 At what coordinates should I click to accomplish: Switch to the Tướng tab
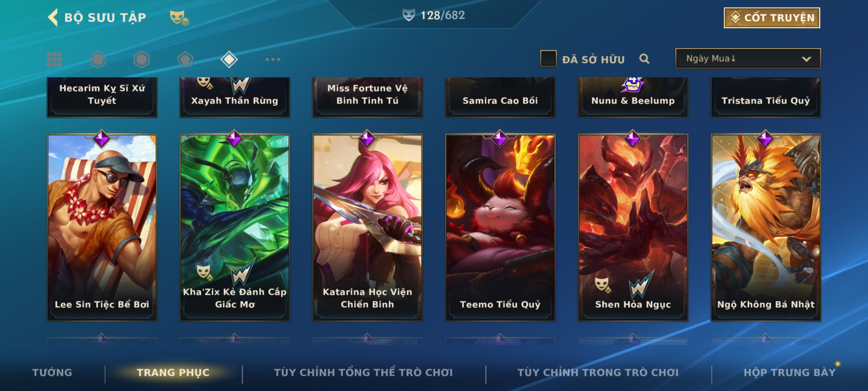coord(52,373)
